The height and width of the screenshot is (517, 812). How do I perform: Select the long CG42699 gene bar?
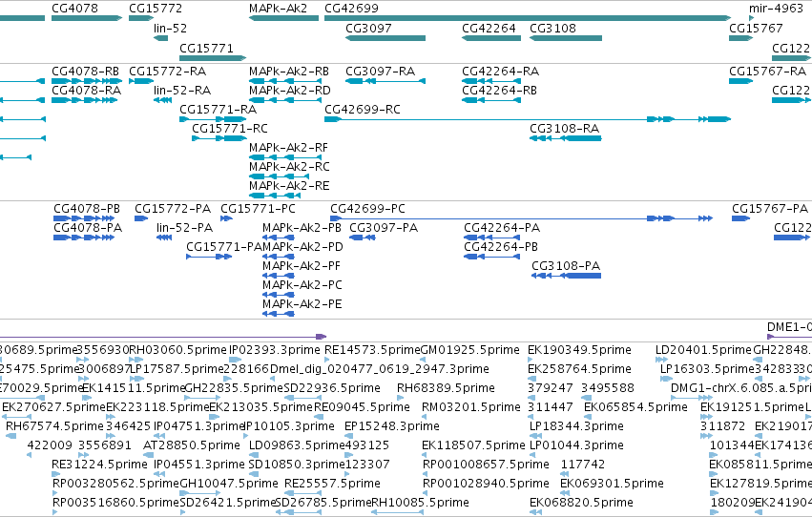(x=528, y=18)
